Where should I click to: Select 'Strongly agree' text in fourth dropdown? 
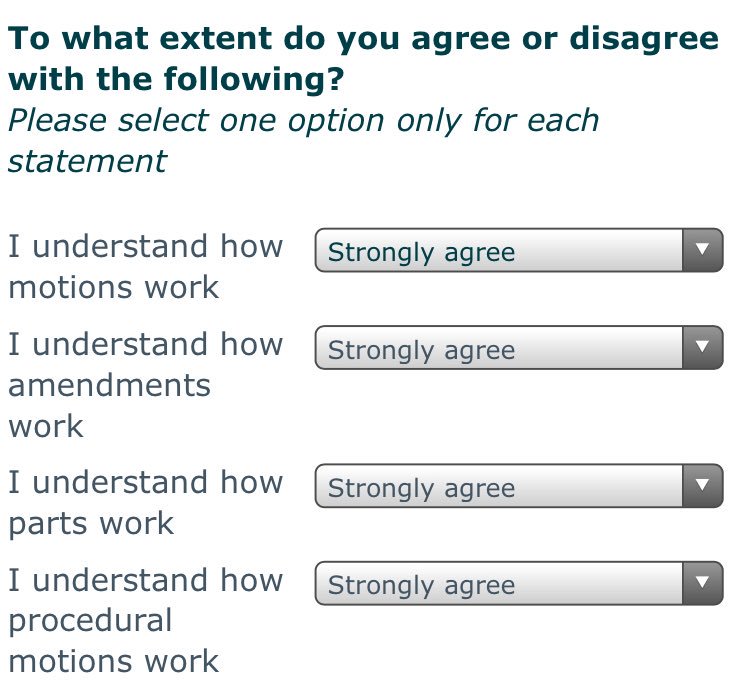coord(421,585)
